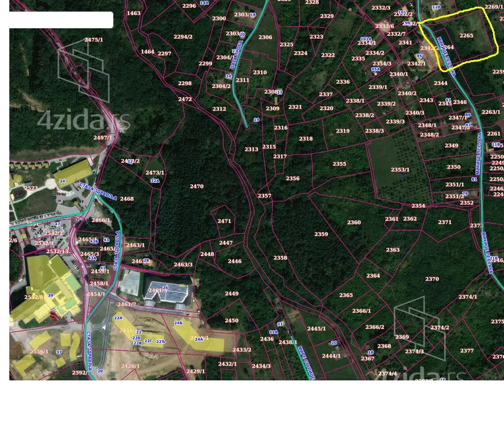Select parcel 2319 label
This screenshot has height=426, width=504.
click(342, 131)
